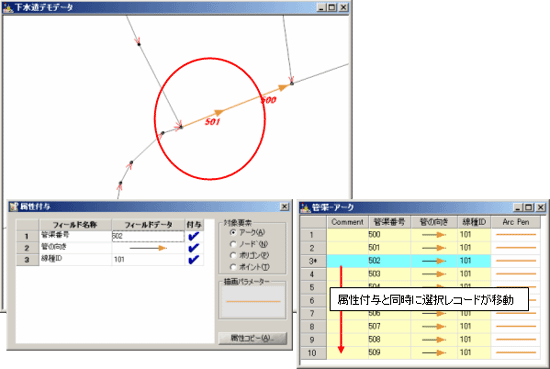The image size is (550, 369).
Task: Click the orange arrow on arc 501
Action: click(x=219, y=112)
